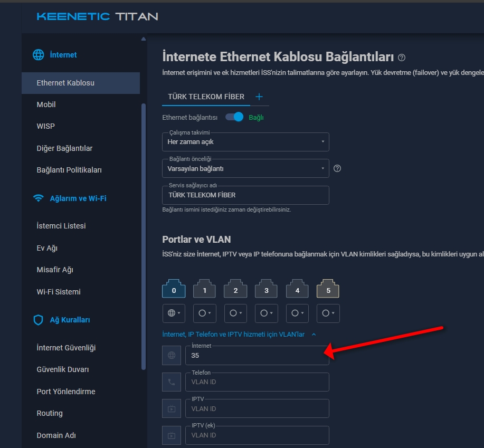Open port 3 role dropdown
This screenshot has width=484, height=448.
click(x=267, y=313)
